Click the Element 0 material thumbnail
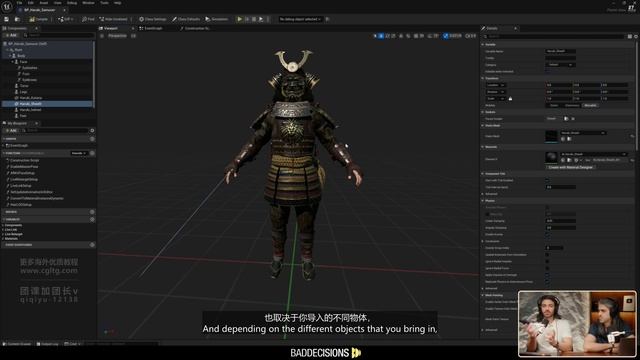The height and width of the screenshot is (360, 640). [551, 158]
